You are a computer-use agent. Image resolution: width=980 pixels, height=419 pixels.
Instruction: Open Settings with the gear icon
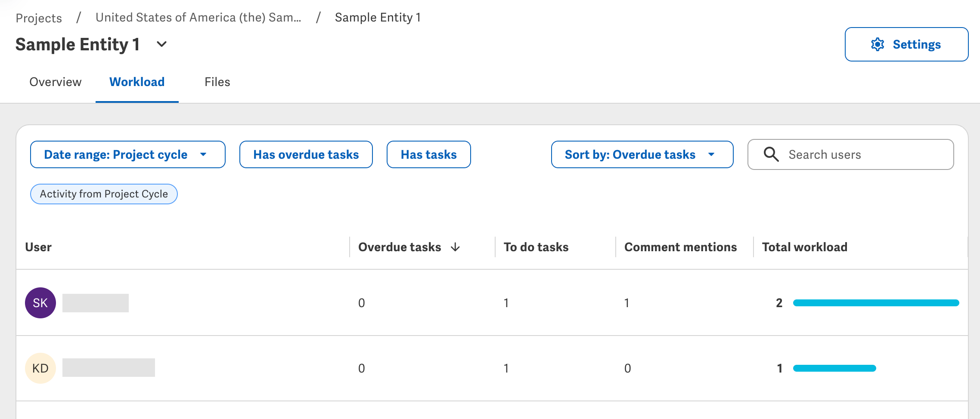[906, 44]
